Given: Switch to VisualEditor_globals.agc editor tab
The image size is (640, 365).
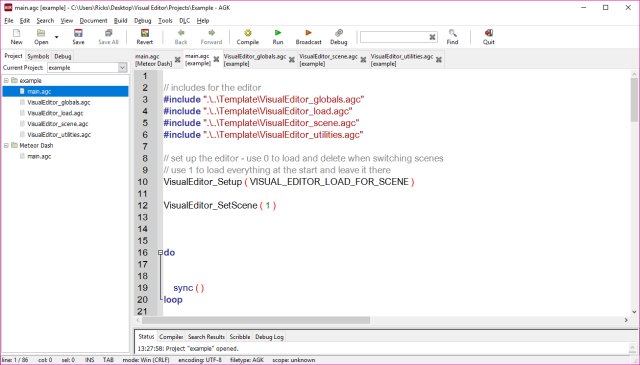Looking at the screenshot, I should coord(255,60).
